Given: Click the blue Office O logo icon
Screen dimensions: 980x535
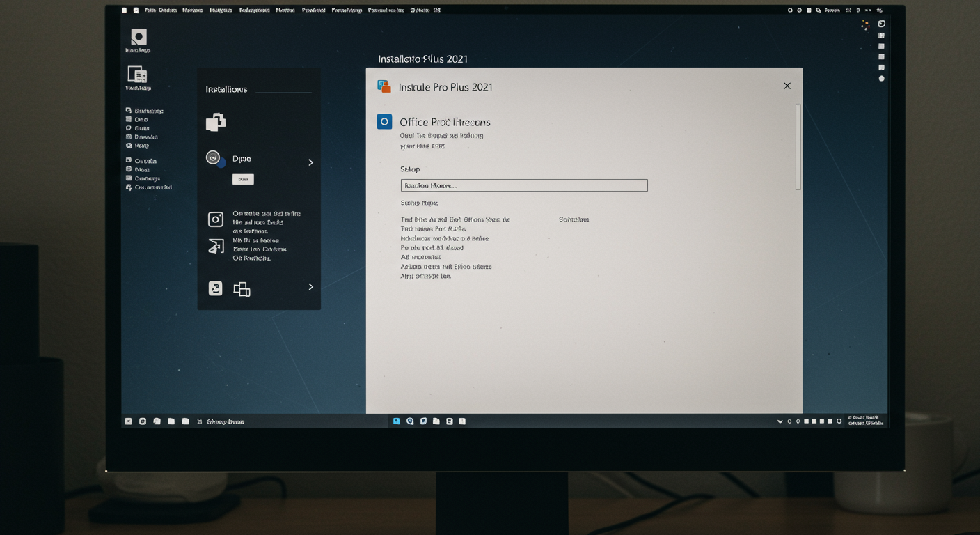Looking at the screenshot, I should point(384,121).
